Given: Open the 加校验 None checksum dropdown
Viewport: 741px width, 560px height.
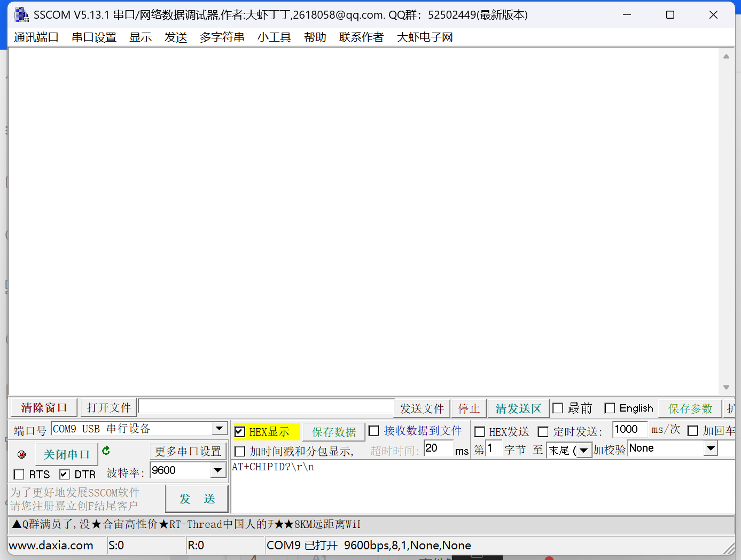Looking at the screenshot, I should [x=712, y=448].
